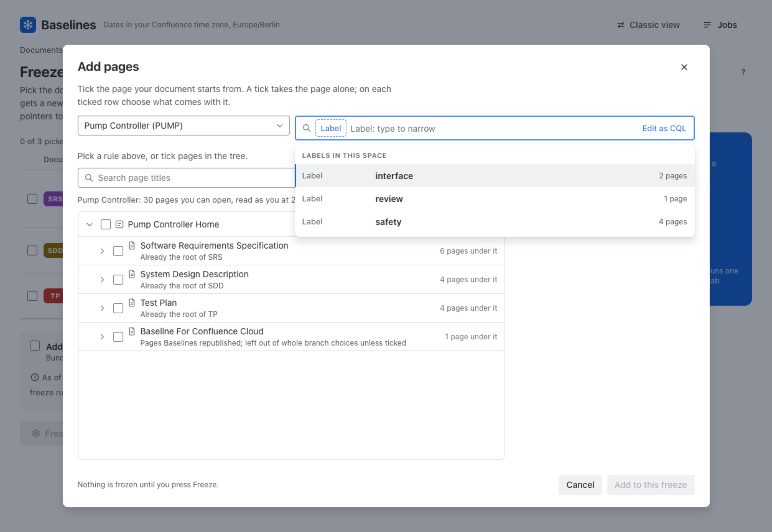772x532 pixels.
Task: Click the SDD badge behind the dialog
Action: coord(53,250)
